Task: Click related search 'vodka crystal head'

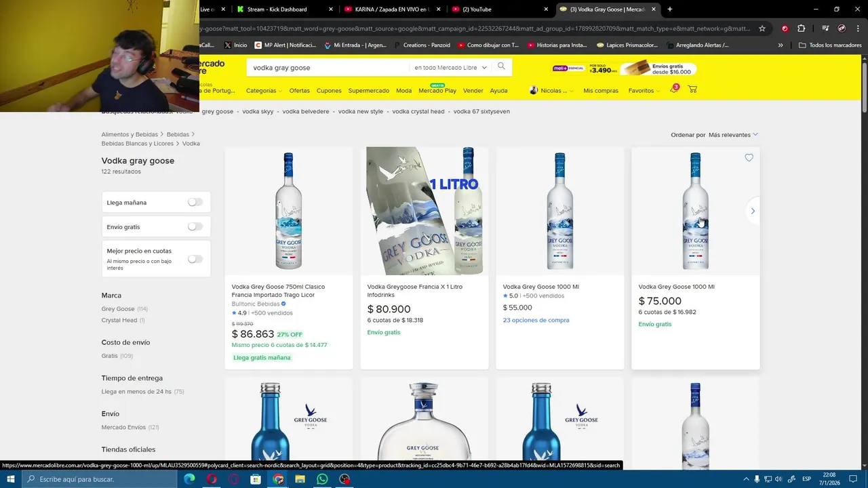Action: 418,111
